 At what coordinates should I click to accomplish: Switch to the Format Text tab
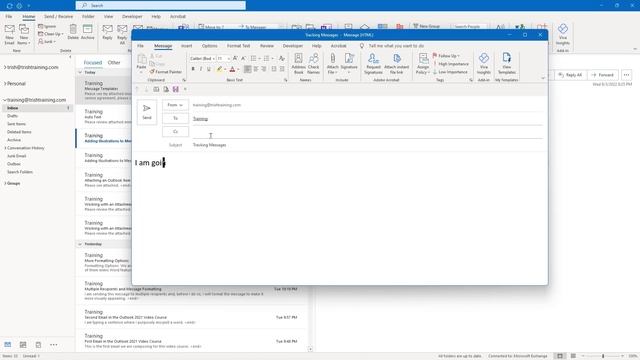click(x=238, y=46)
